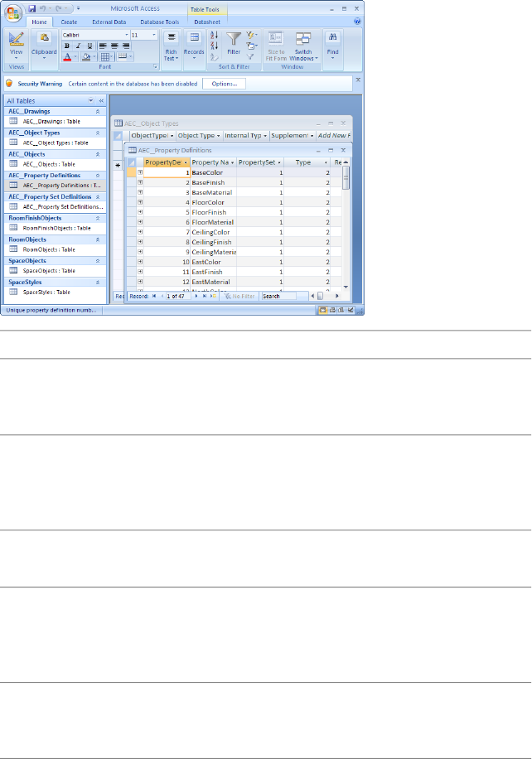Open the Find binoculars group
Screen dimensions: 532x759
[332, 46]
